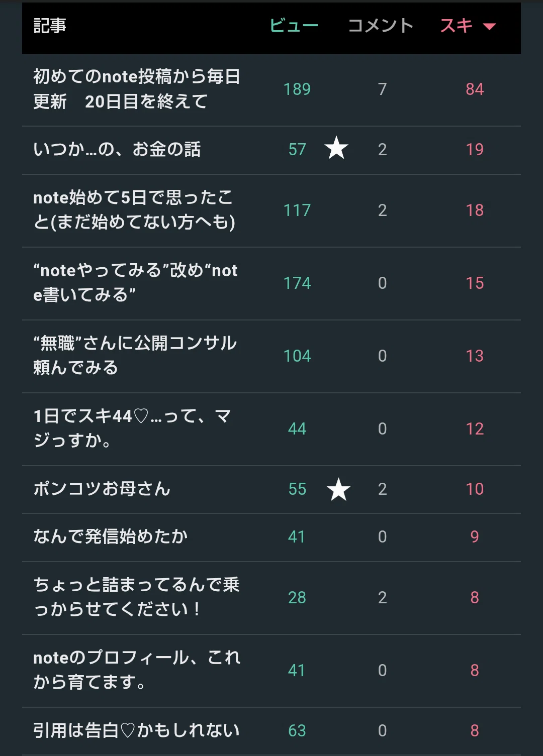Open article 引用は告白♡かもしれない

136,730
